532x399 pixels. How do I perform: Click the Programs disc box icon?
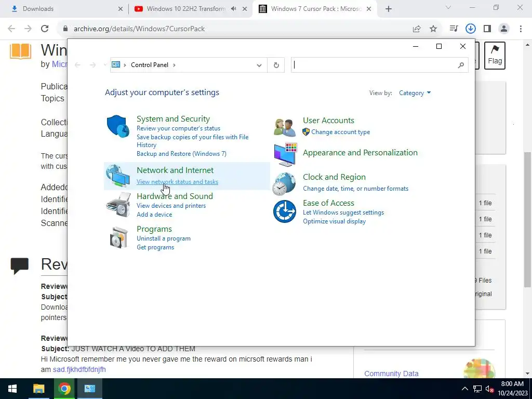click(x=118, y=237)
